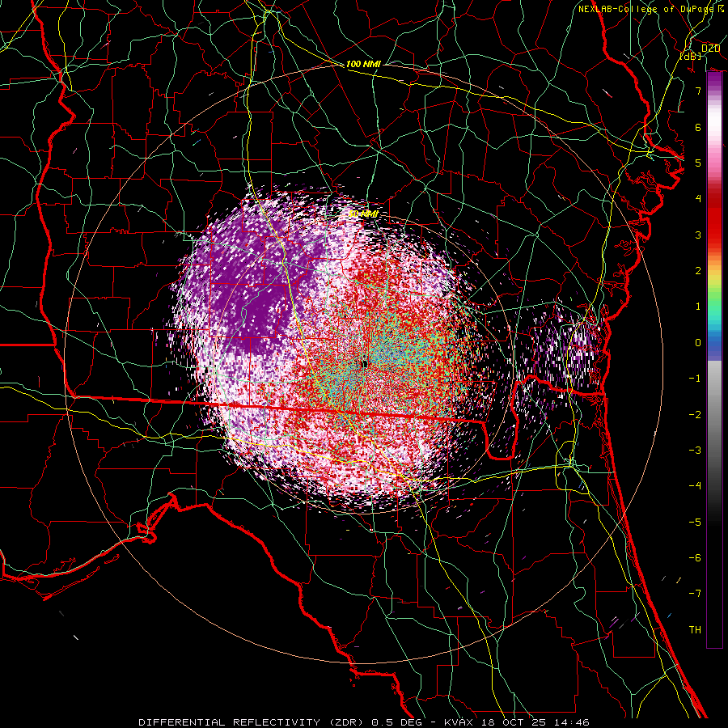Select the 4 dB scale label
Viewport: 728px width, 728px height.
(698, 199)
